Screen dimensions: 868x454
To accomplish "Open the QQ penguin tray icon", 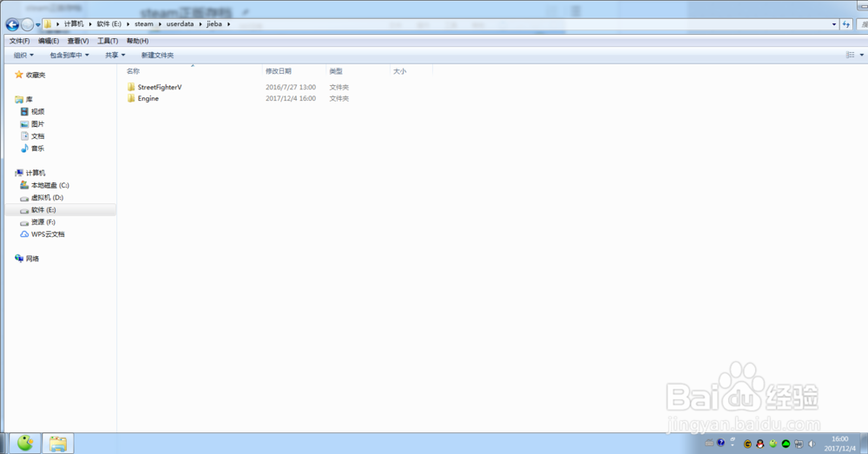I will coord(760,444).
